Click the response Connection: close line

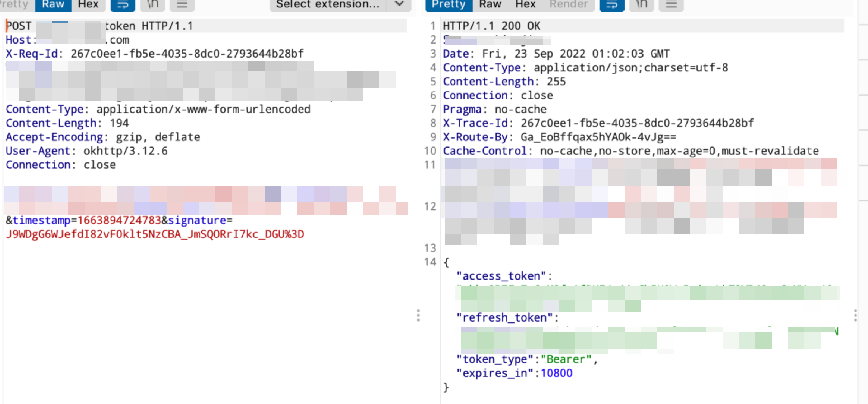[498, 95]
